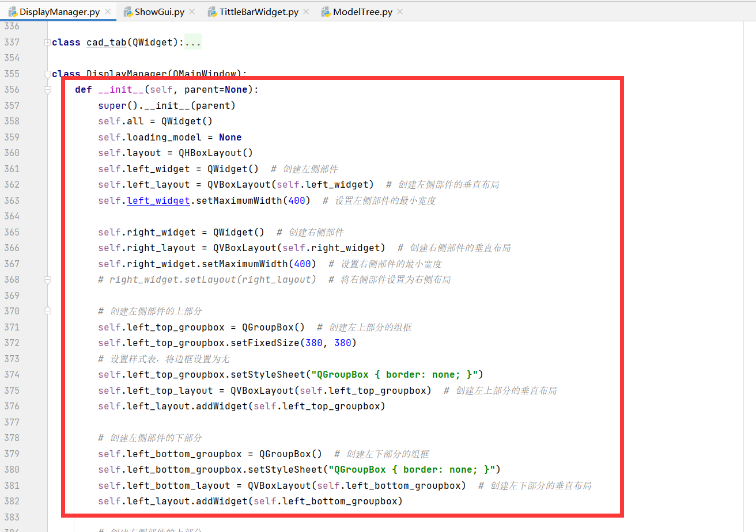Click 'self.left_bottom_groupbox = QGroupBox()' line
Screen dimensions: 756x532
tap(210, 454)
